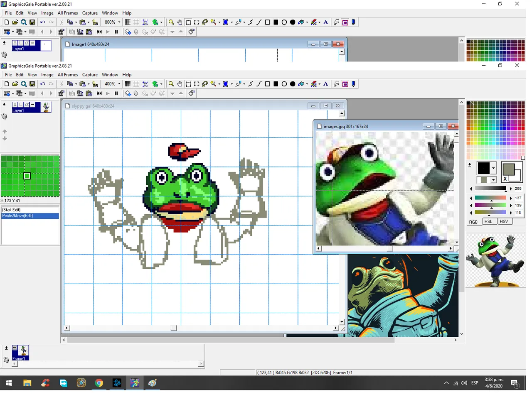The width and height of the screenshot is (532, 397).
Task: Toggle pink frame preview icon in front toolbar
Action: (345, 84)
